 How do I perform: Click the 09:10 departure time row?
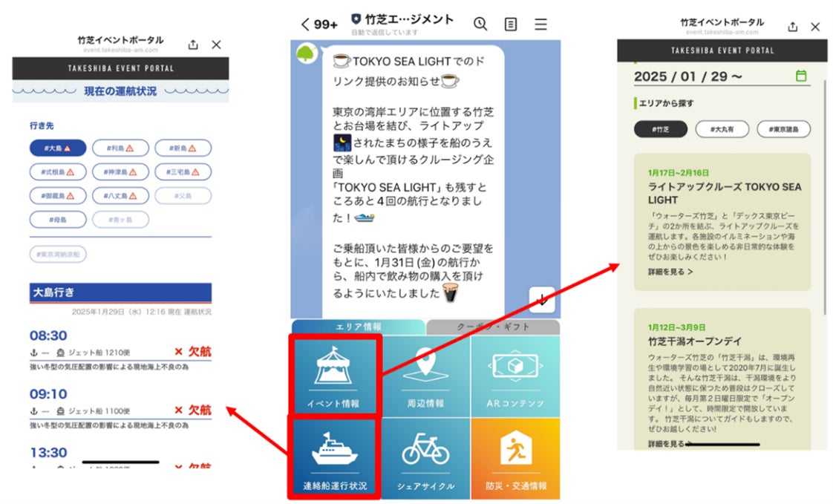(120, 409)
